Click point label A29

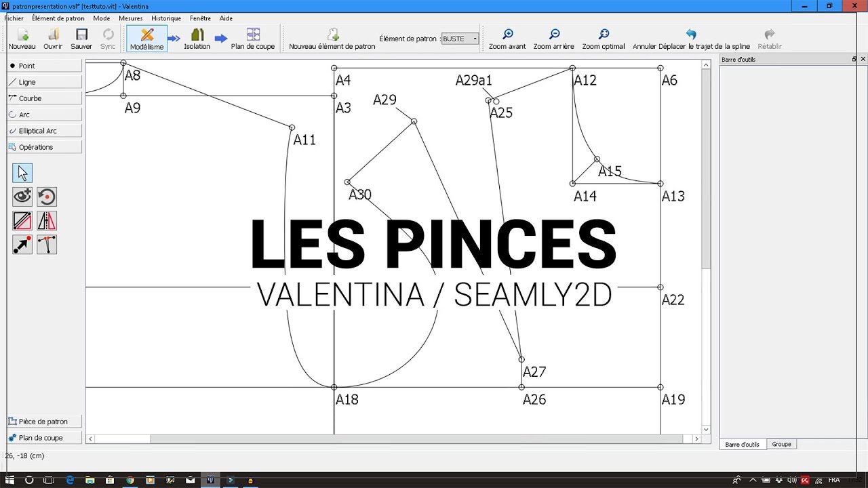[384, 100]
